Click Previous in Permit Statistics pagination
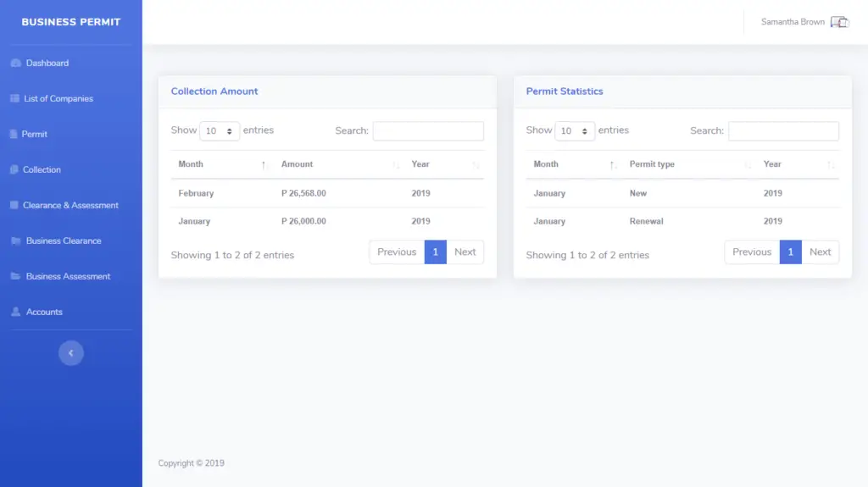 point(751,252)
